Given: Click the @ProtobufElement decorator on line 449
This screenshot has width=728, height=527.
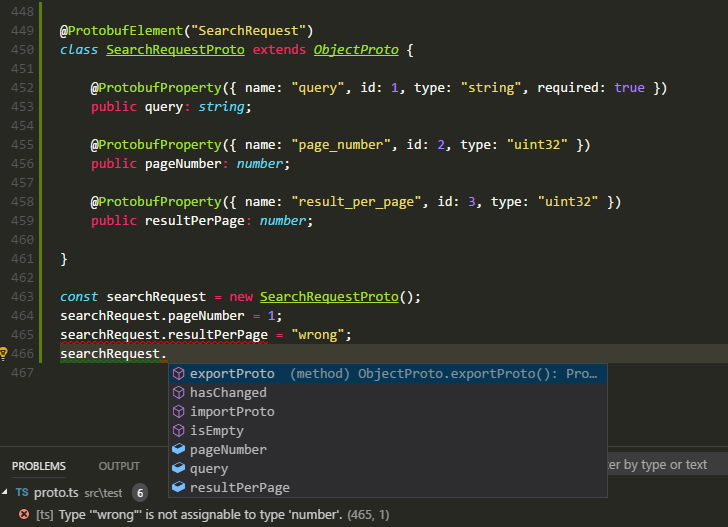Looking at the screenshot, I should [x=122, y=31].
